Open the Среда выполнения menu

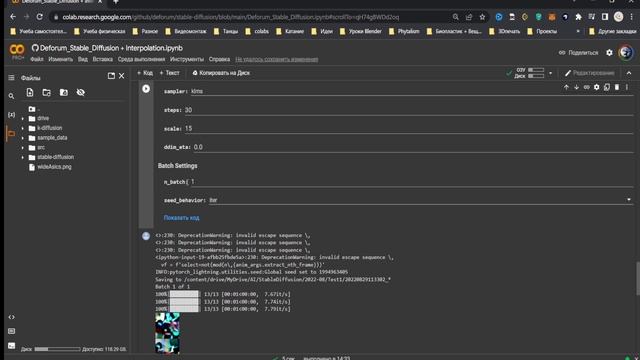pyautogui.click(x=141, y=59)
